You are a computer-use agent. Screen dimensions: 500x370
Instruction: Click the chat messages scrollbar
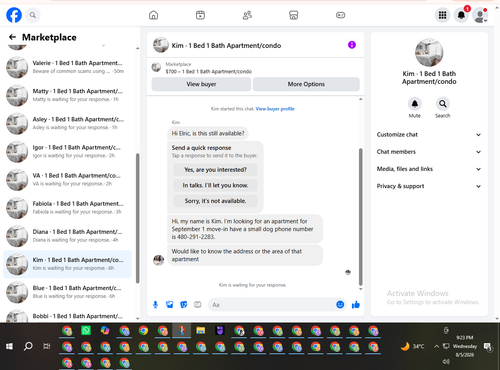[360, 217]
